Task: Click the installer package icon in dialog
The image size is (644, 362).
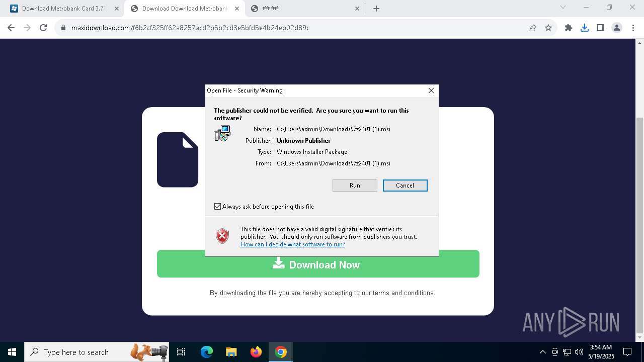Action: pos(222,133)
